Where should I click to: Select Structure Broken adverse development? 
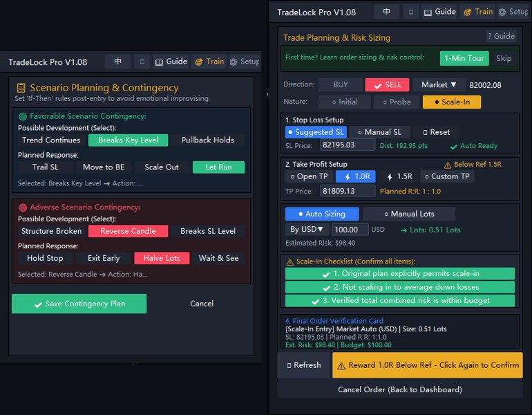pos(51,231)
